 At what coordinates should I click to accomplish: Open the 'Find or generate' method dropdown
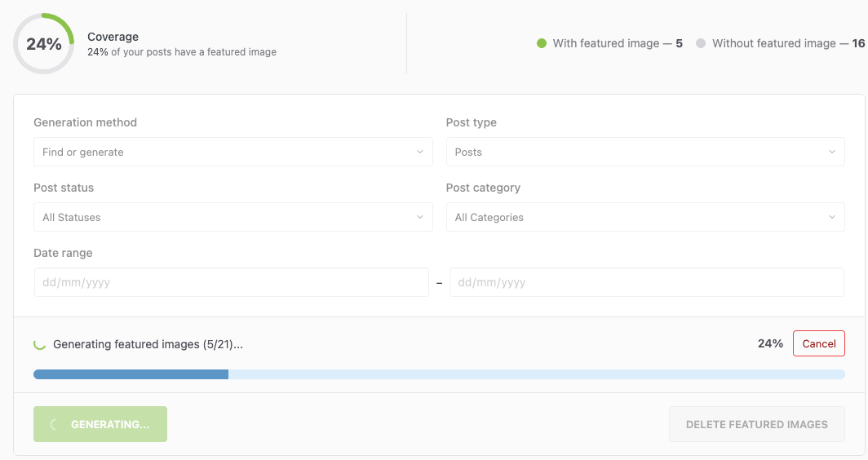point(232,152)
